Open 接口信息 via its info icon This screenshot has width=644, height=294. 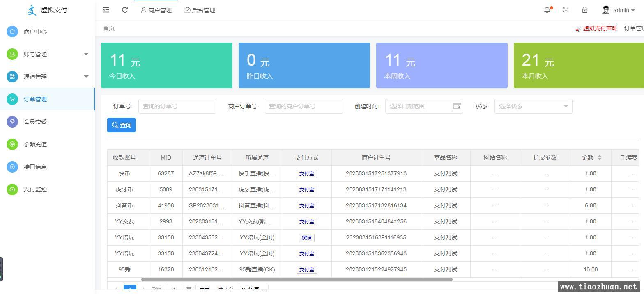pyautogui.click(x=12, y=167)
